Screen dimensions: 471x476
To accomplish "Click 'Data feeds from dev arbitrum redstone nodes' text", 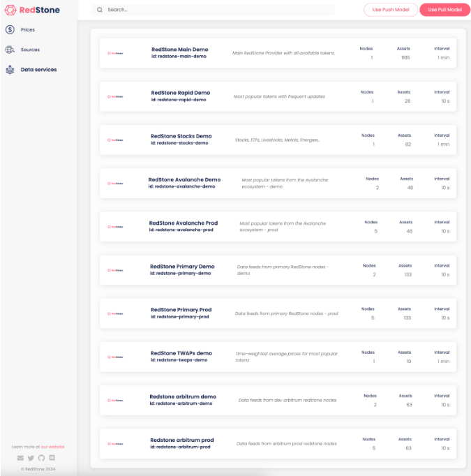I will point(287,401).
